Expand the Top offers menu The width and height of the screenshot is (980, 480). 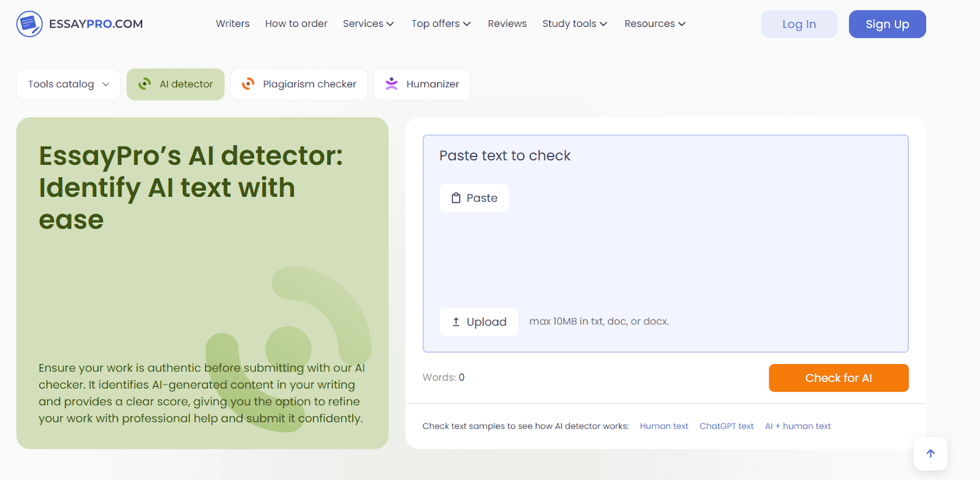[x=441, y=24]
